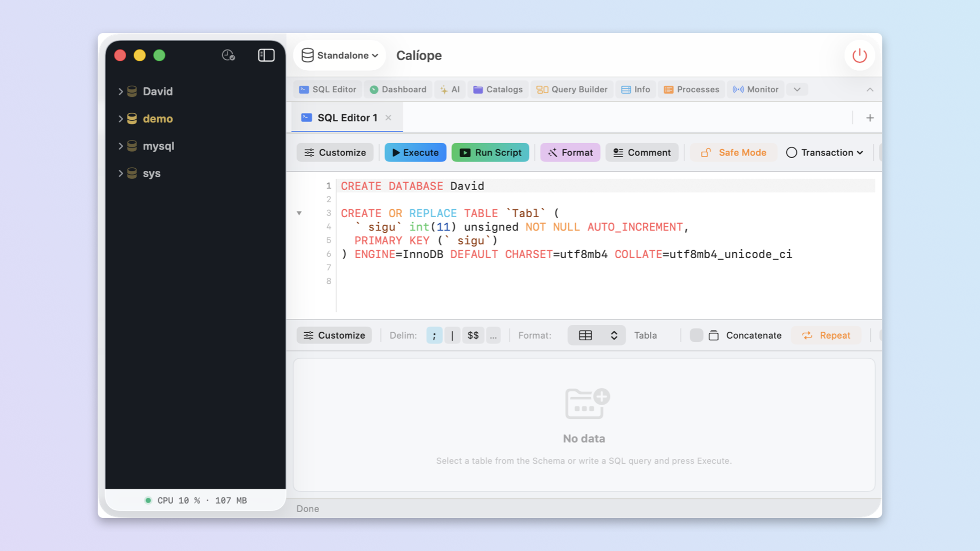
Task: Select the pipe delimiter
Action: [x=452, y=335]
